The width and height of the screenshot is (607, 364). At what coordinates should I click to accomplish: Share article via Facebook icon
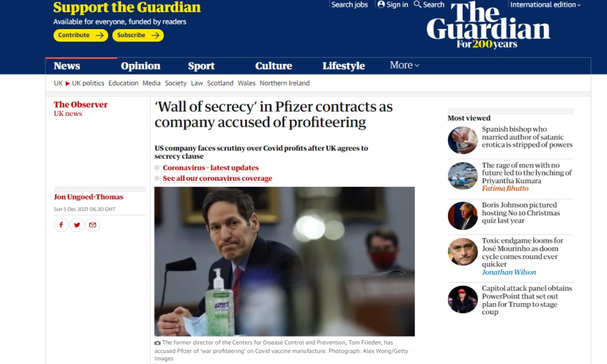point(61,224)
